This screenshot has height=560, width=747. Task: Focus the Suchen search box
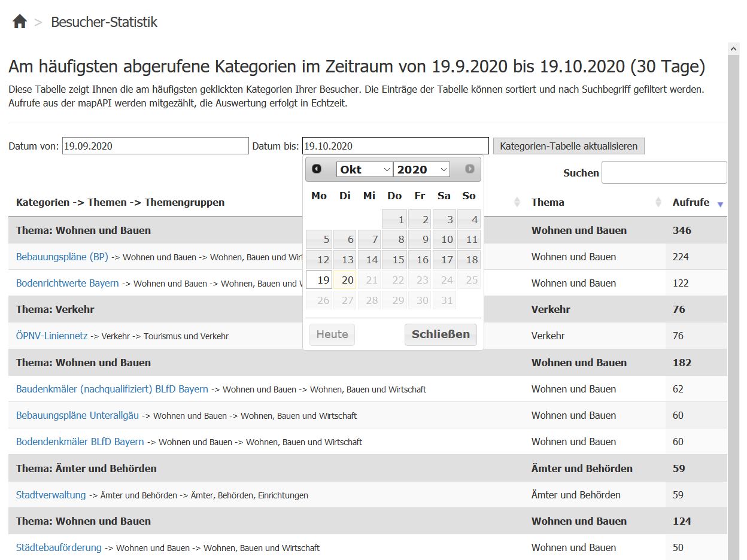tap(664, 172)
